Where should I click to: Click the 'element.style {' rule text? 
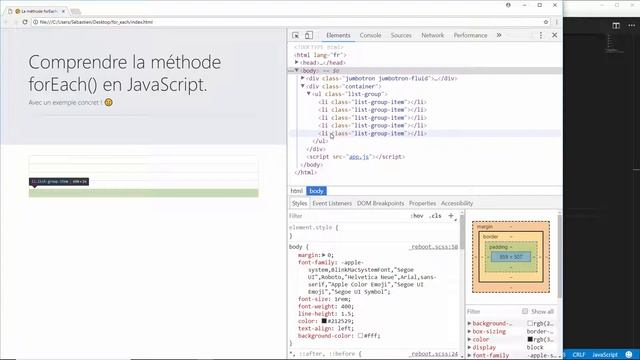313,227
